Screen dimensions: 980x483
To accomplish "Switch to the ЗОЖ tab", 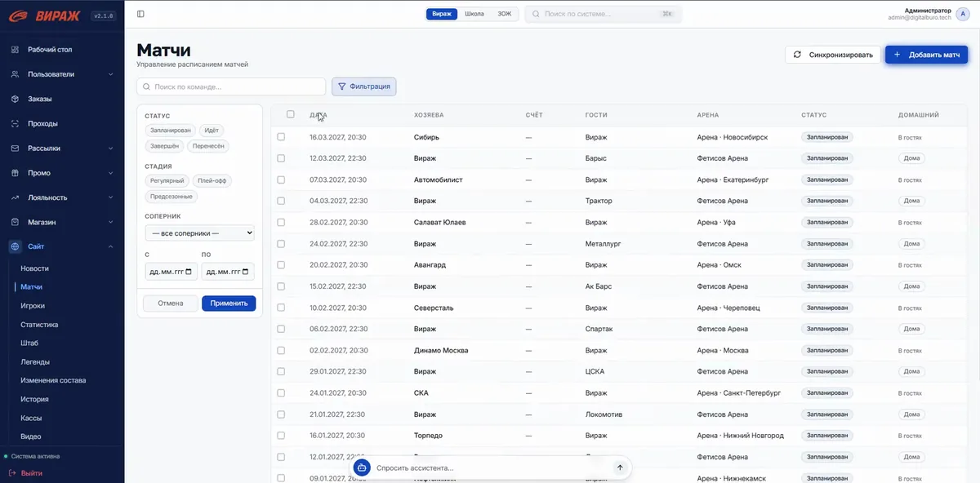I will [x=504, y=14].
